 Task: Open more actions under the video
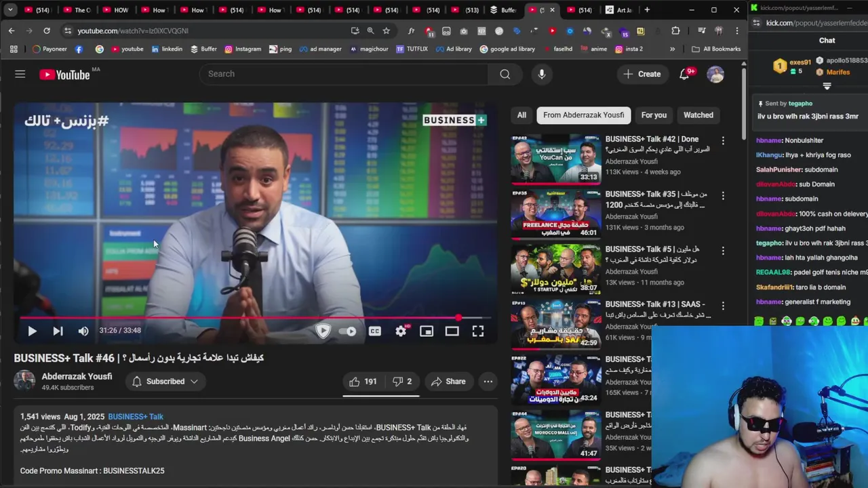point(488,382)
